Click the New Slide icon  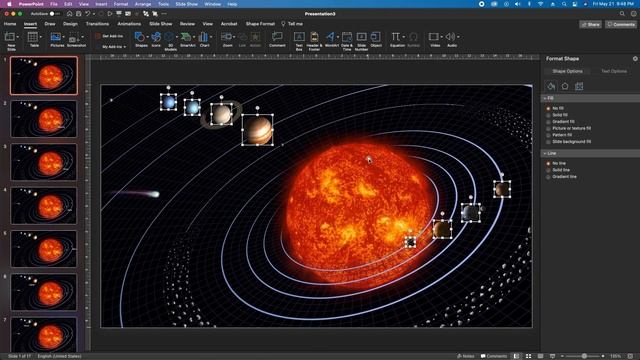(x=9, y=37)
